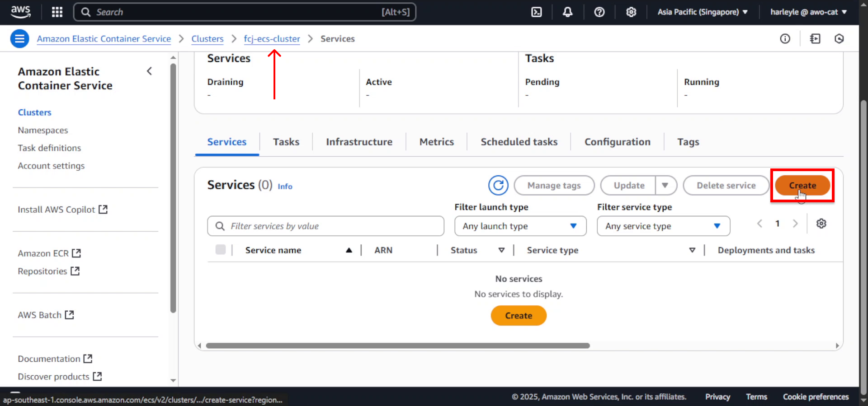868x406 pixels.
Task: Open Cookie preferences in the footer
Action: tap(816, 397)
